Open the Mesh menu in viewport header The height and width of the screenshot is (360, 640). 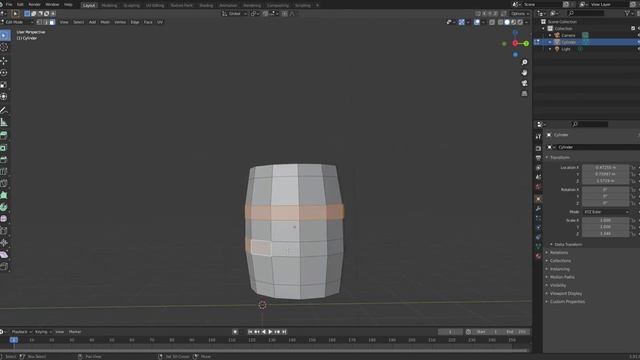(105, 22)
